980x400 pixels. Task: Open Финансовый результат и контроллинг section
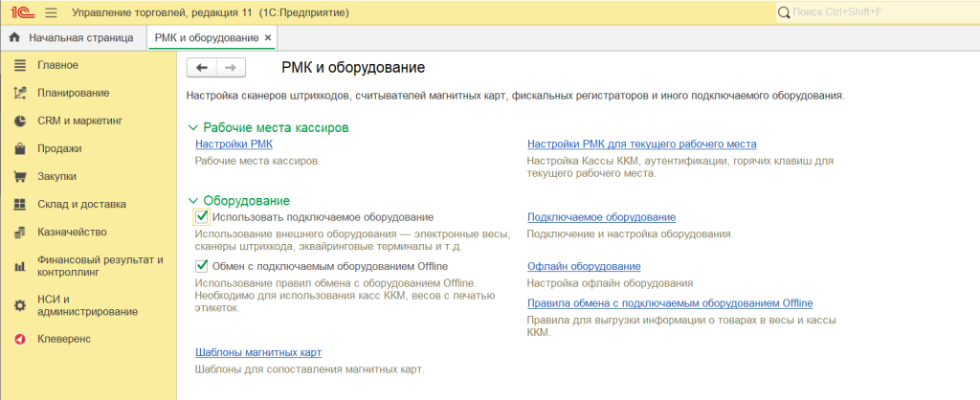(x=100, y=266)
